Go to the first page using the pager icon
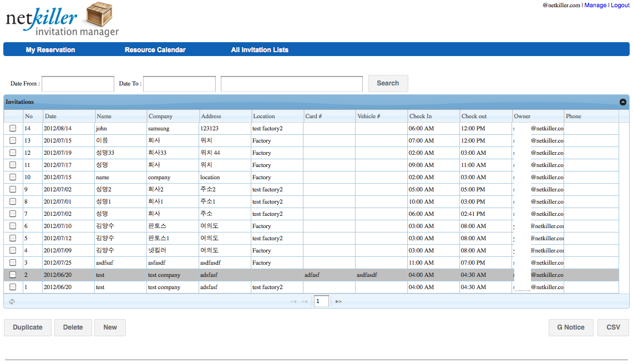The height and width of the screenshot is (364, 633). 293,301
